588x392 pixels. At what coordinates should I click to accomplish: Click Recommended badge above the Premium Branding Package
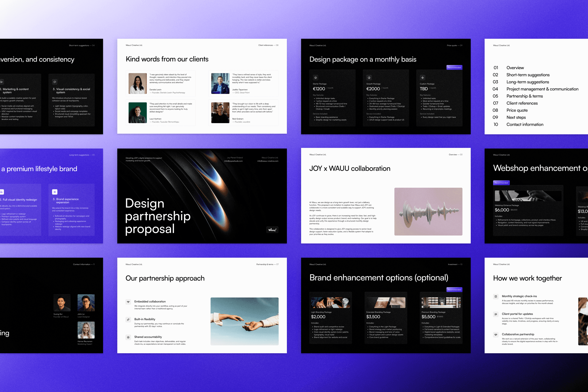click(x=454, y=290)
